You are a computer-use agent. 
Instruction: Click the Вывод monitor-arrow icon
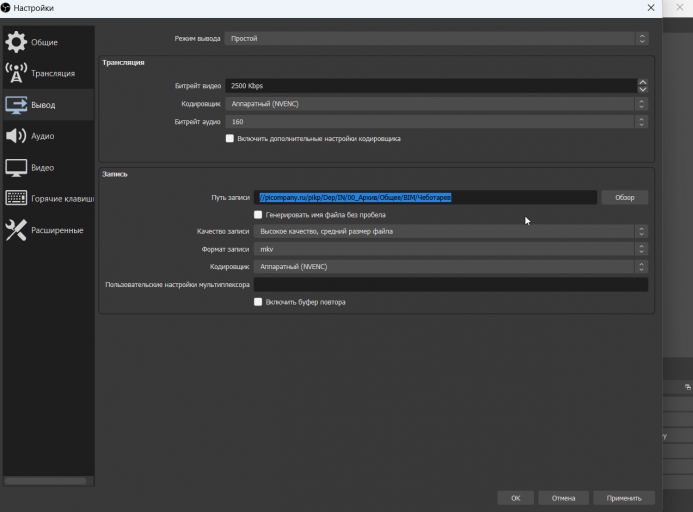[x=16, y=105]
